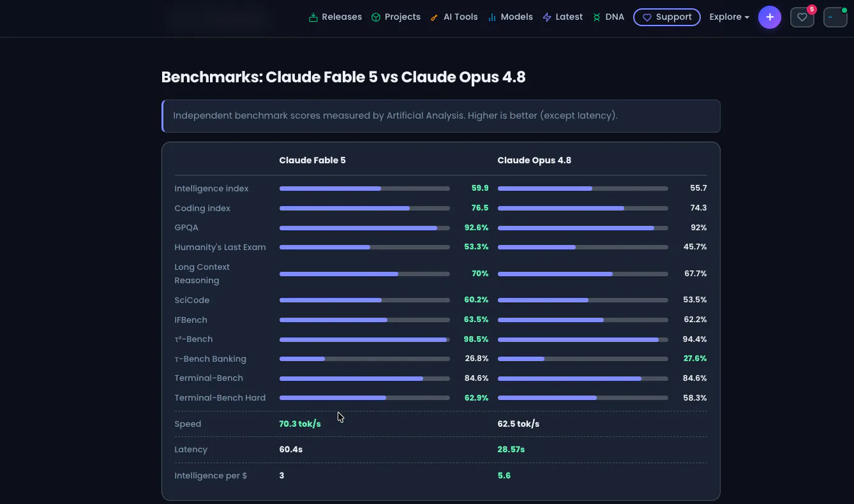The image size is (854, 504).
Task: Click the DNA helix icon
Action: coord(597,17)
